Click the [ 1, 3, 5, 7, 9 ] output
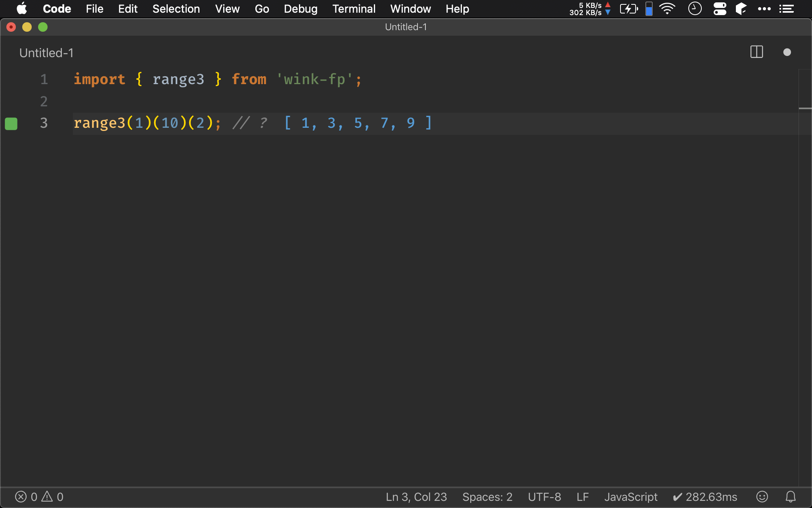 pyautogui.click(x=358, y=123)
